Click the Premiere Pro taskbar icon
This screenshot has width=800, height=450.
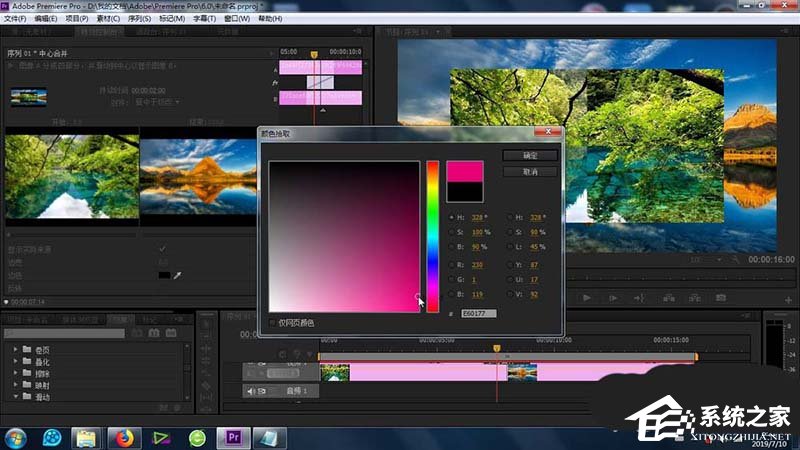point(233,437)
